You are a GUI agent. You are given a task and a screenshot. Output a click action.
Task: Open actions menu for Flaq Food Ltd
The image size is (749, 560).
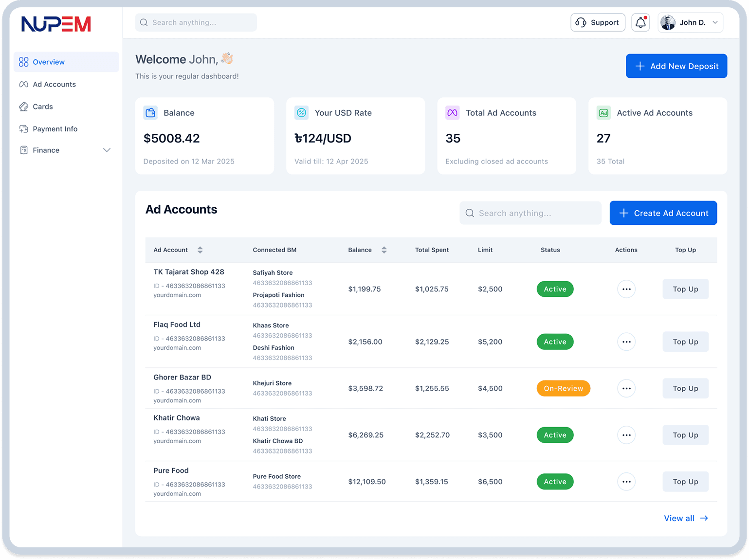[626, 342]
